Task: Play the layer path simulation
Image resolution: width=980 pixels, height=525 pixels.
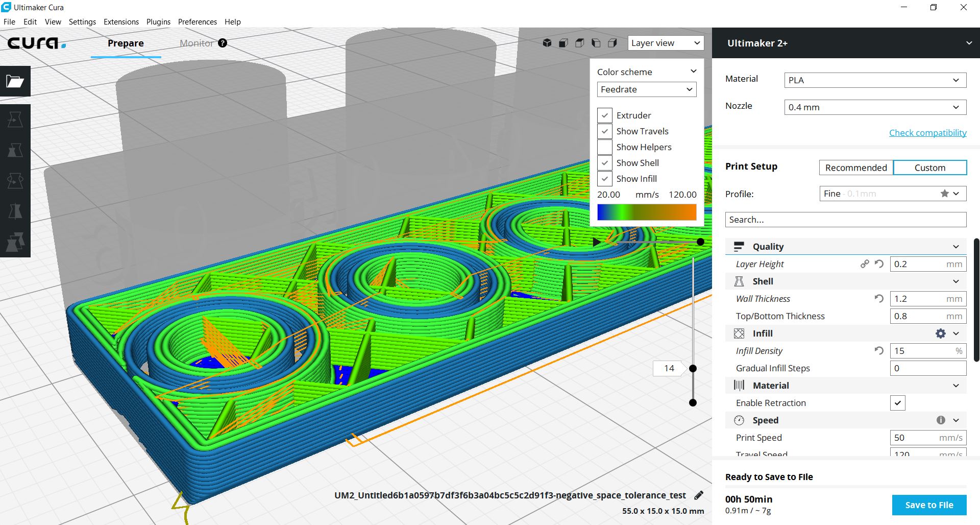Action: [x=596, y=242]
